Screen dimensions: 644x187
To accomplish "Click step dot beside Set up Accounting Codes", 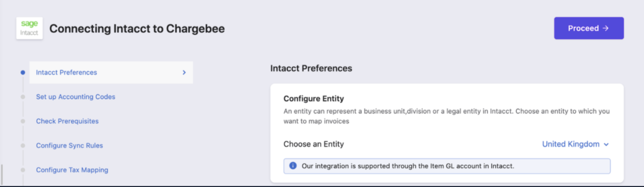I will (23, 97).
